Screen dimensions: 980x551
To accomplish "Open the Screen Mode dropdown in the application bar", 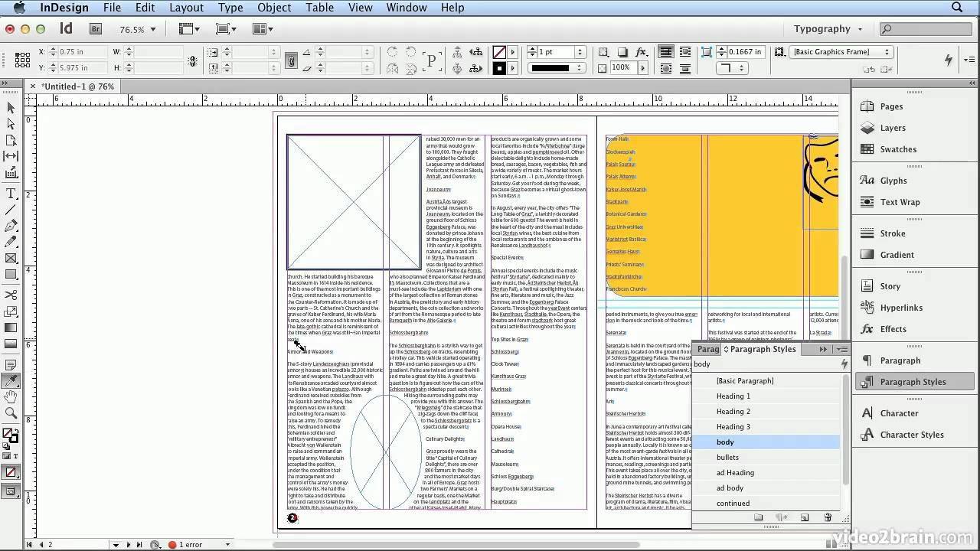I will (226, 29).
